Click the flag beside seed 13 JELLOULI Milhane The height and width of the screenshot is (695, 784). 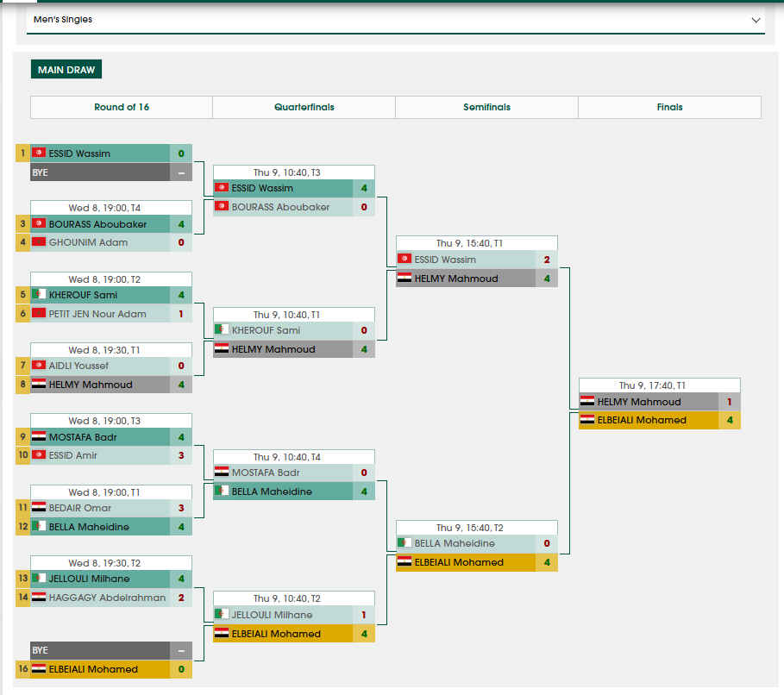point(39,578)
